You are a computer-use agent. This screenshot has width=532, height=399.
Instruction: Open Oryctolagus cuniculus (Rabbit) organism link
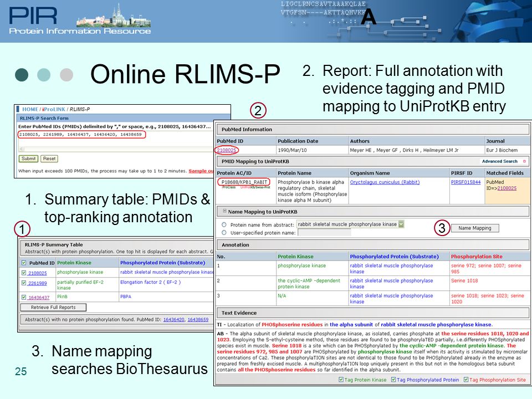tap(385, 182)
